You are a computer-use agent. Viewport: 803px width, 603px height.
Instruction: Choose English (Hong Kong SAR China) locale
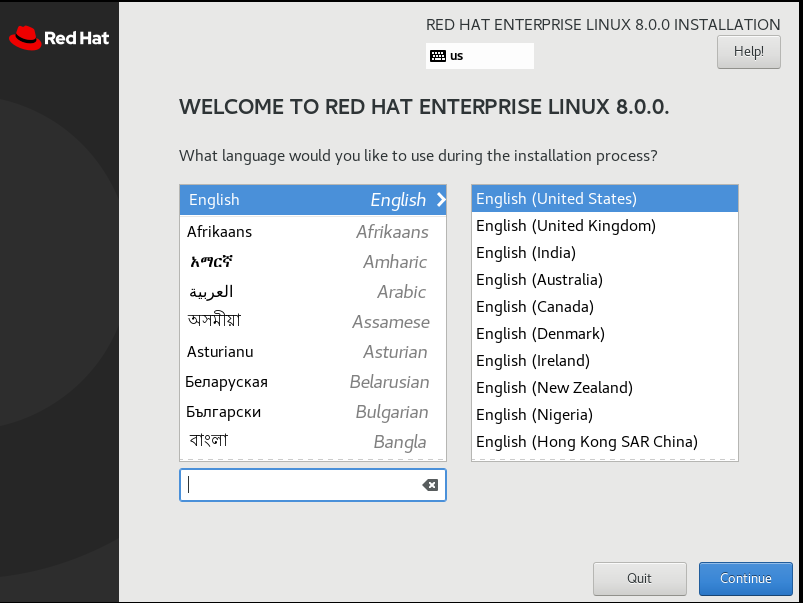[x=605, y=442]
